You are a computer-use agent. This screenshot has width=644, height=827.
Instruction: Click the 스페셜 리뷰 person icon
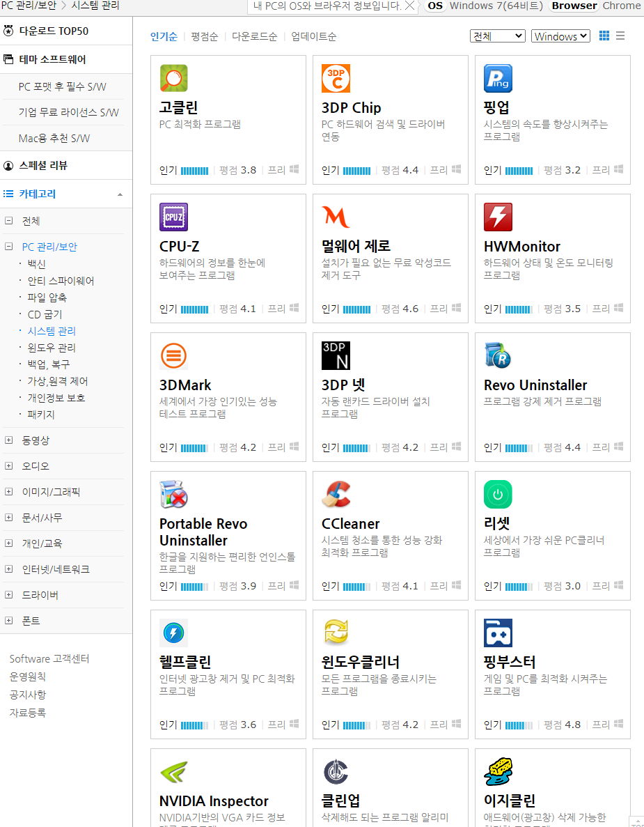point(8,166)
